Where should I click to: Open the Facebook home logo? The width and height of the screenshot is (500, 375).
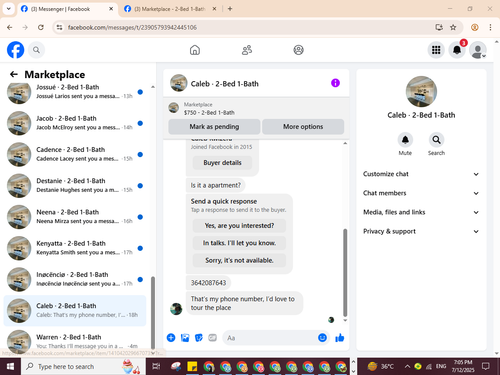tap(15, 50)
